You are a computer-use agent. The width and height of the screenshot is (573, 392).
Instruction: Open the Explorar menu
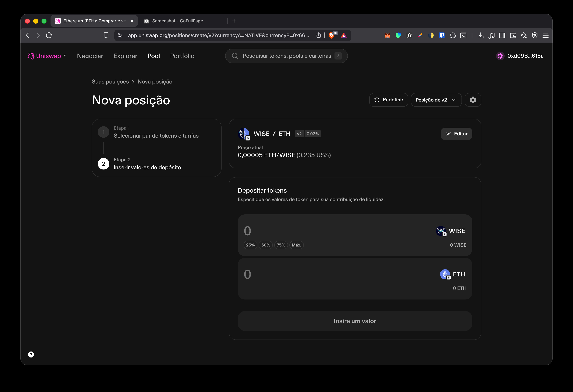click(x=125, y=56)
